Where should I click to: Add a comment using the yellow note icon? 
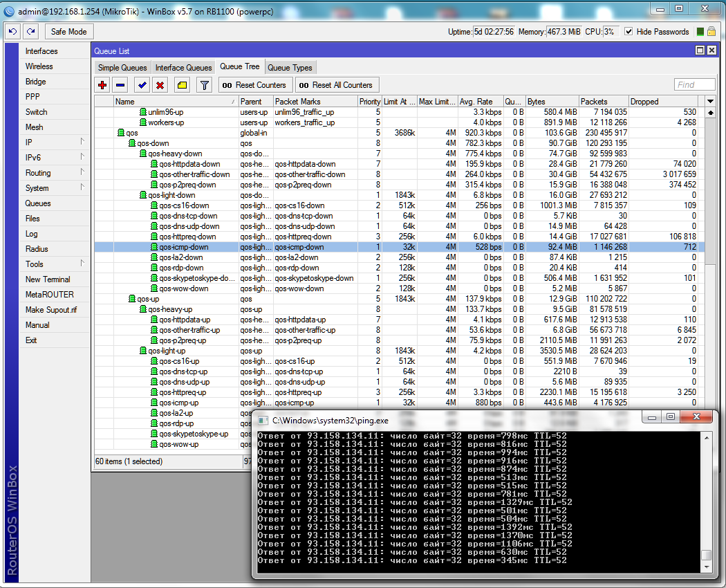tap(182, 84)
